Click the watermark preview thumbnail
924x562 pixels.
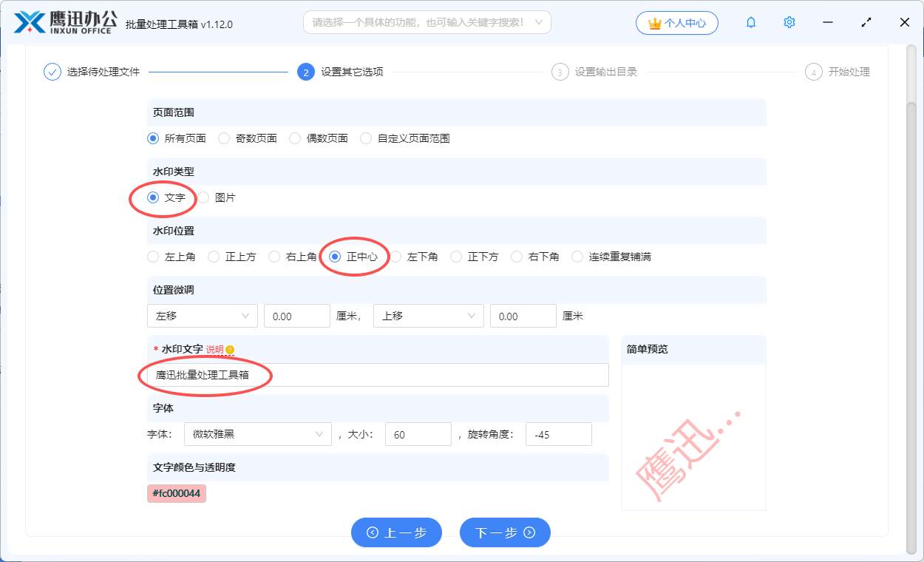pos(693,437)
